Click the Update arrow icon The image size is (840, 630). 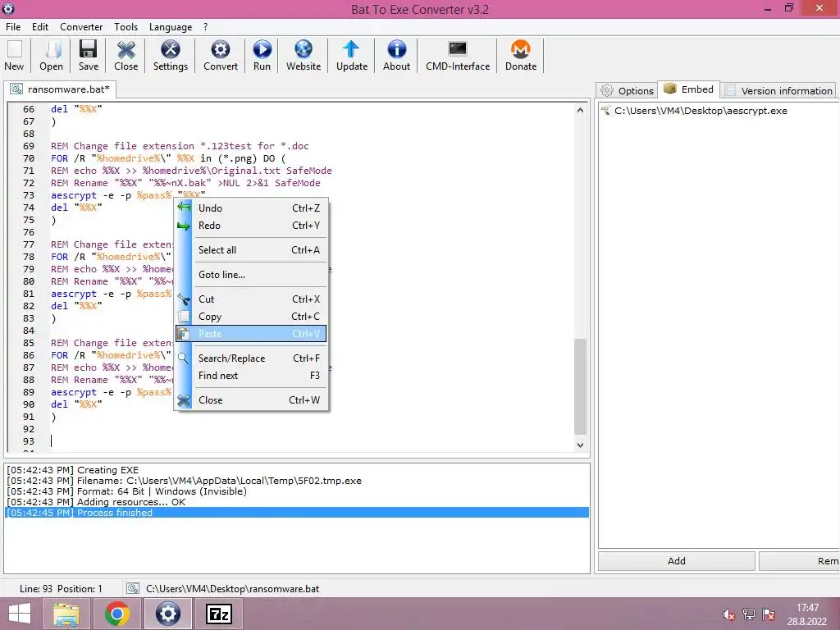[351, 55]
